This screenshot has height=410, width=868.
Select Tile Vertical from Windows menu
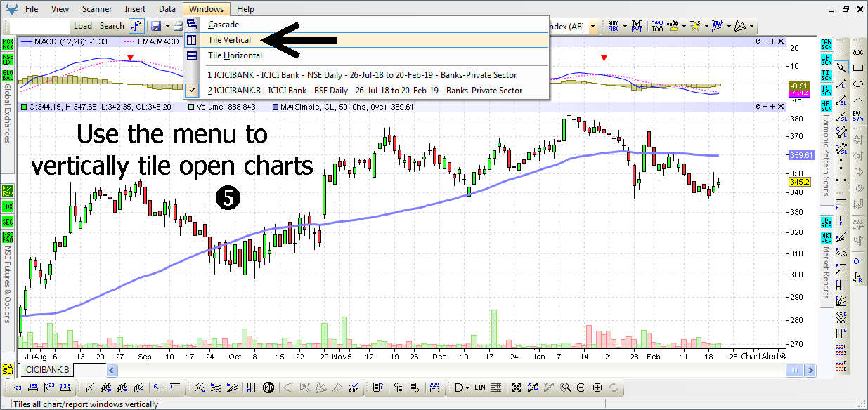pos(365,40)
